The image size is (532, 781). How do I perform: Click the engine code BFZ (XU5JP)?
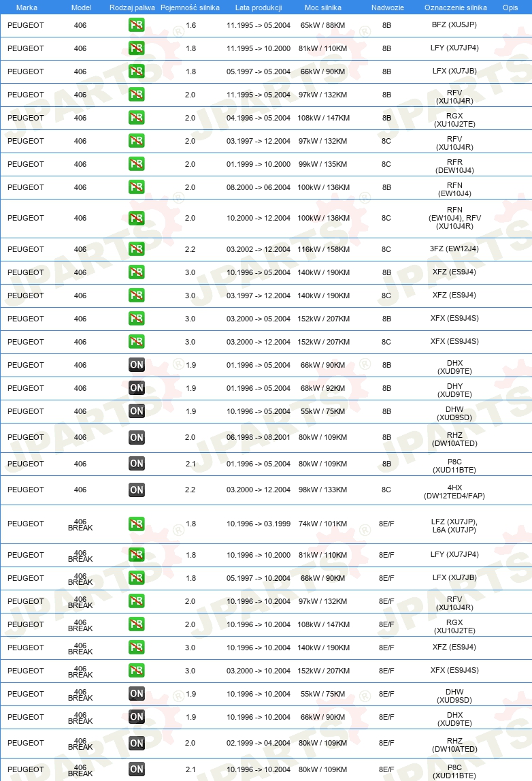[454, 25]
